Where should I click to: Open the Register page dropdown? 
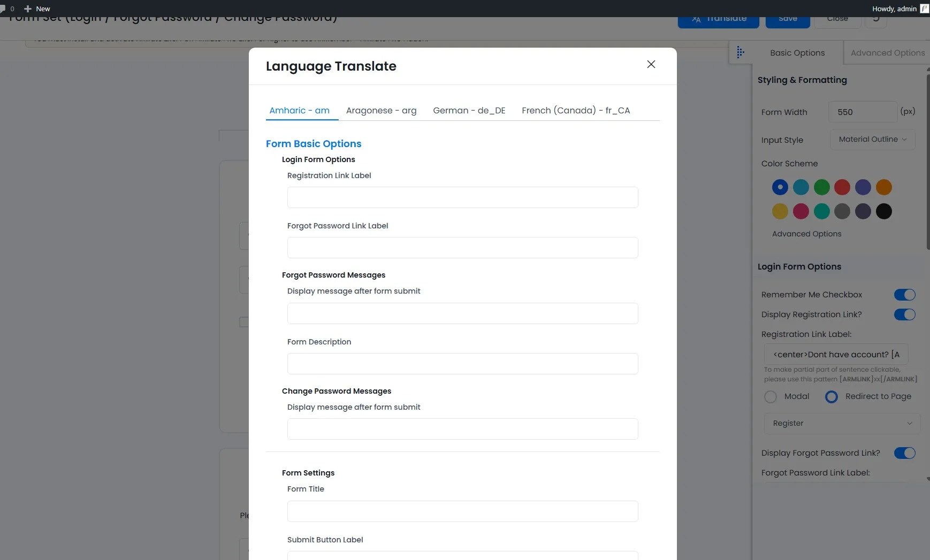coord(841,423)
